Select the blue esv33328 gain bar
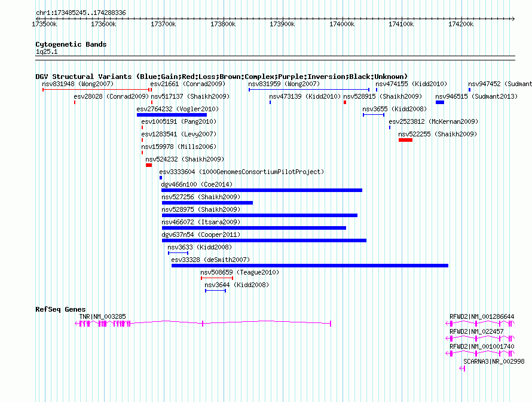Image resolution: width=532 pixels, height=402 pixels. 310,266
